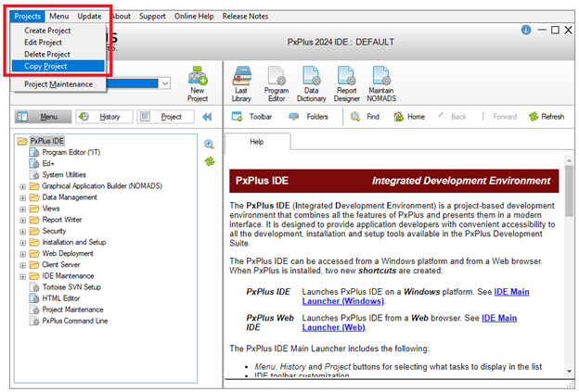579x392 pixels.
Task: Expand the Web Deployment folder
Action: [22, 254]
